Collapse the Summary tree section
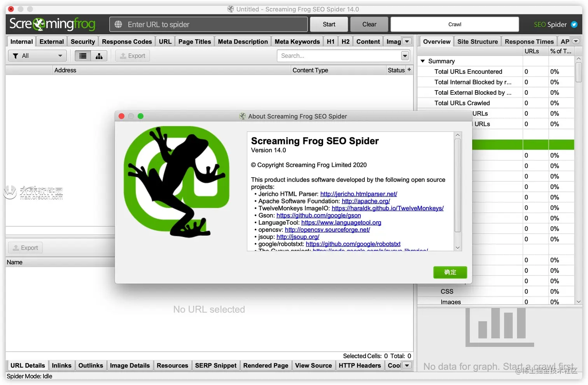The width and height of the screenshot is (588, 385). tap(423, 61)
